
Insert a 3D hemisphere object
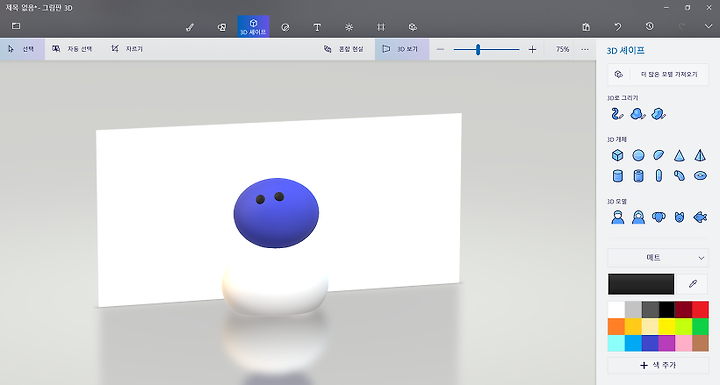[x=658, y=155]
